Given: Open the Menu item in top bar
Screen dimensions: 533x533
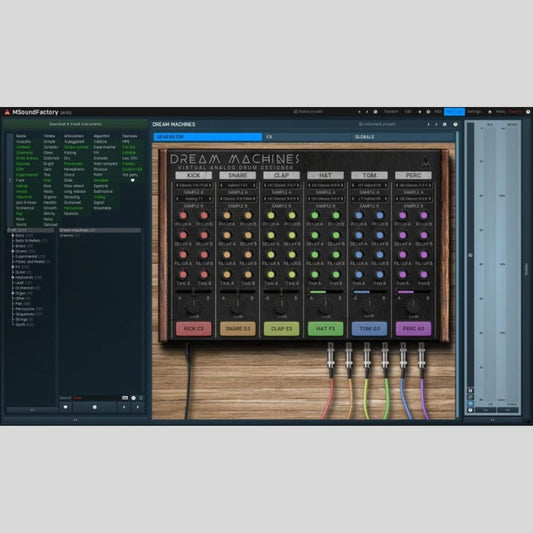Looking at the screenshot, I should pos(500,112).
